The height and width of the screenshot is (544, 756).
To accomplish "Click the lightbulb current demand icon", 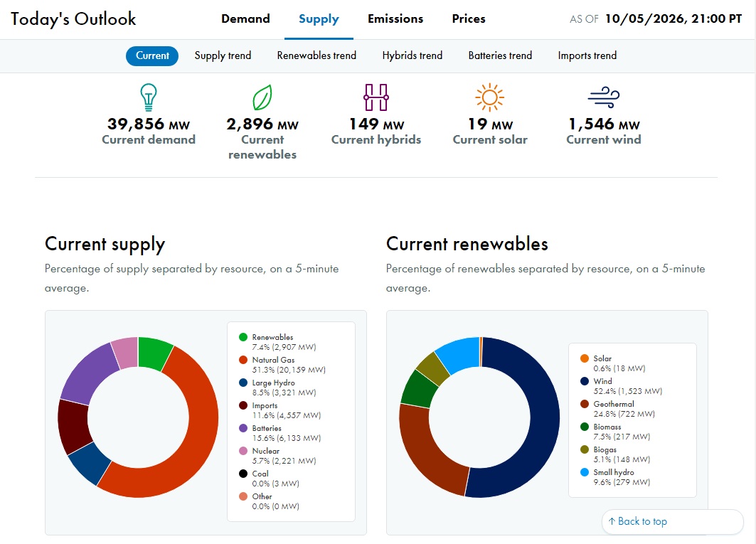I will 149,97.
